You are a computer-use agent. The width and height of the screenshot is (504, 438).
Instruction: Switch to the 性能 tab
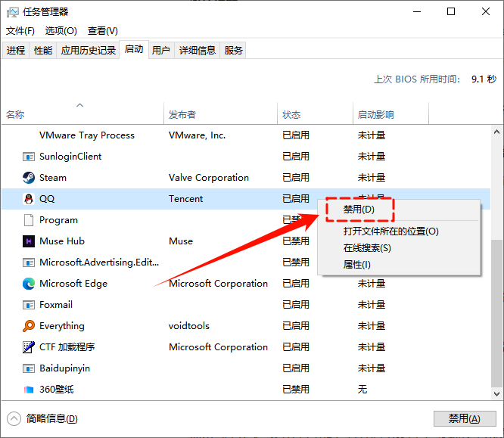[x=43, y=51]
